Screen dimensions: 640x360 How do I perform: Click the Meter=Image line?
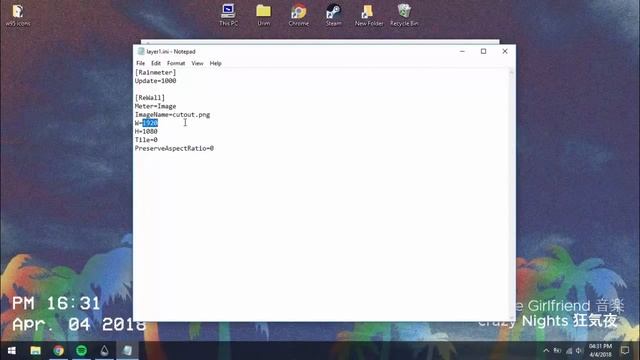click(x=156, y=106)
